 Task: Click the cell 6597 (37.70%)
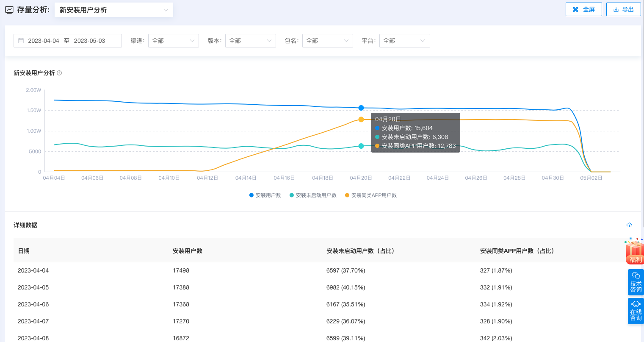point(345,270)
